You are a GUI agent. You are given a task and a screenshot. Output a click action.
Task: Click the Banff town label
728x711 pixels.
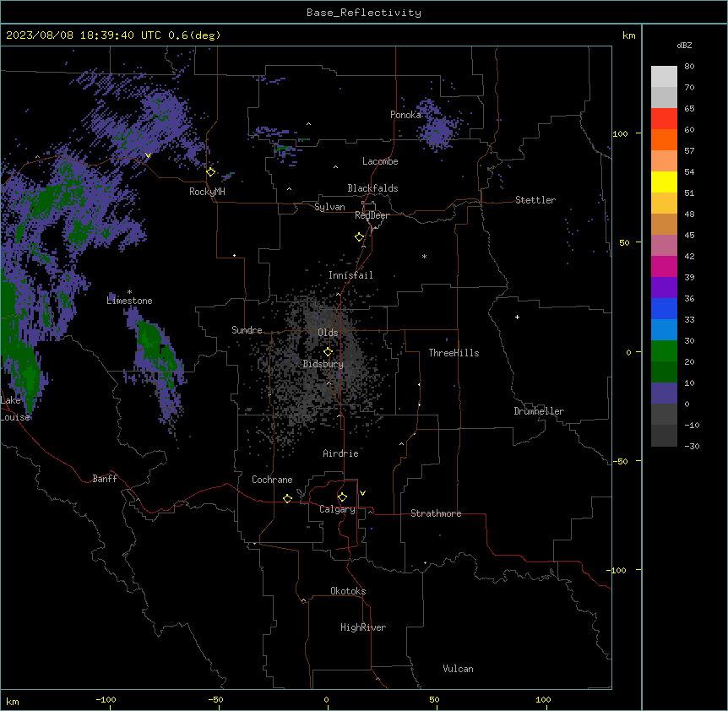(x=105, y=479)
